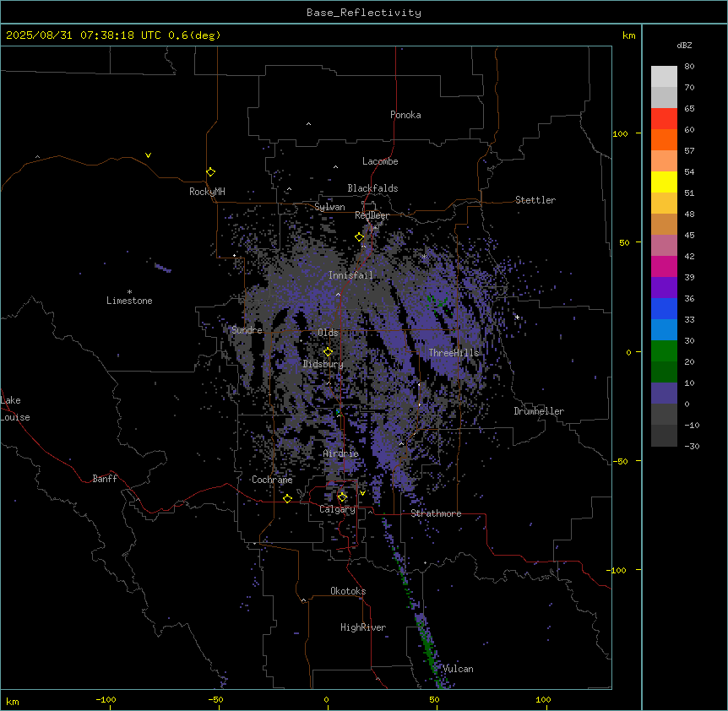The image size is (728, 711).
Task: Click the Okotoks town label
Action: [x=348, y=591]
